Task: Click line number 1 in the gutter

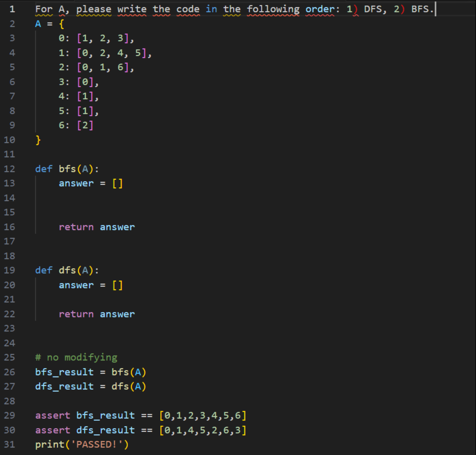Action: tap(11, 9)
